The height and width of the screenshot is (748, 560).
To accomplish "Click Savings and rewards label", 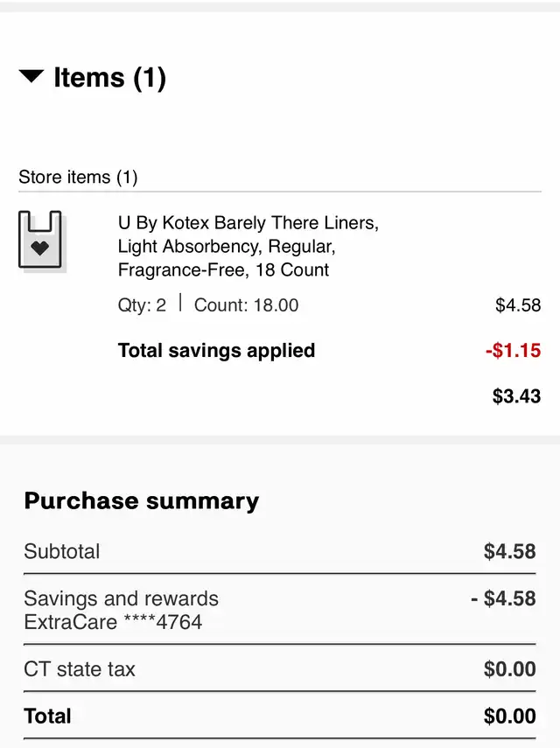I will pos(121,598).
